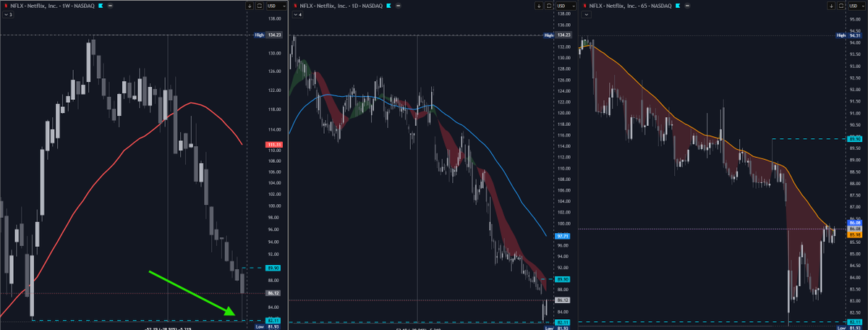Click the red 111.11 moving average price label
This screenshot has width=868, height=330.
275,145
